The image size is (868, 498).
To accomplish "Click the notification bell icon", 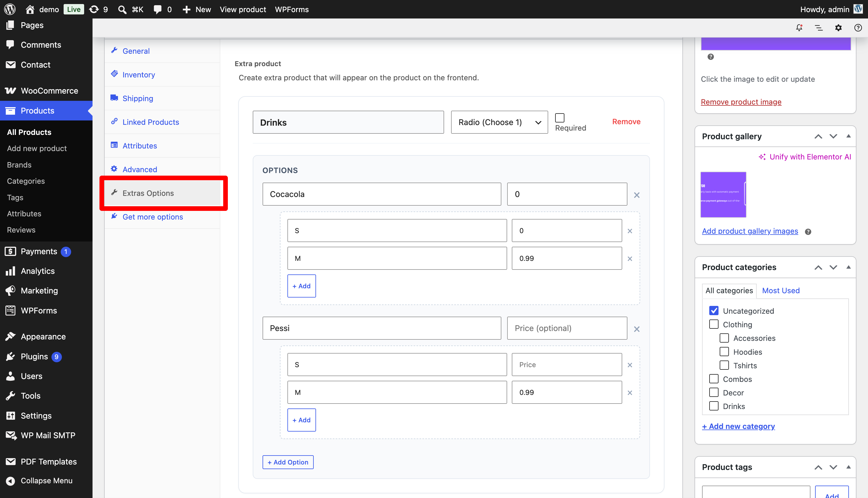I will [799, 28].
